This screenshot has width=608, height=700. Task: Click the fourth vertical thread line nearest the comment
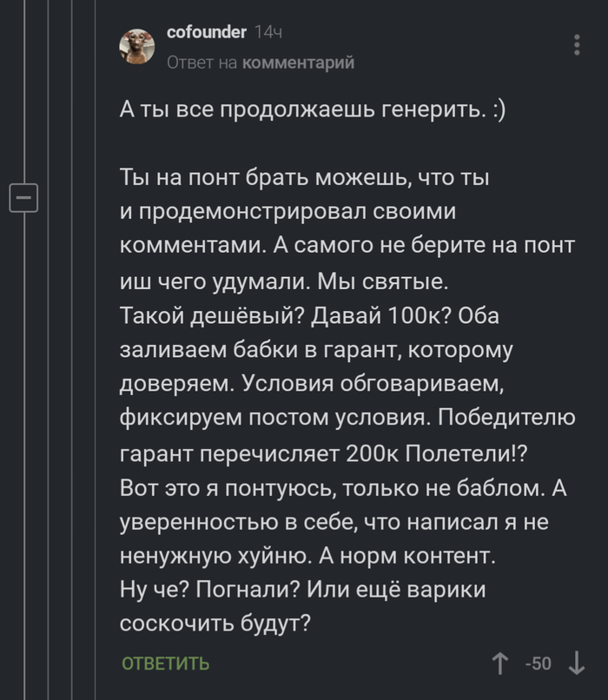[96, 347]
